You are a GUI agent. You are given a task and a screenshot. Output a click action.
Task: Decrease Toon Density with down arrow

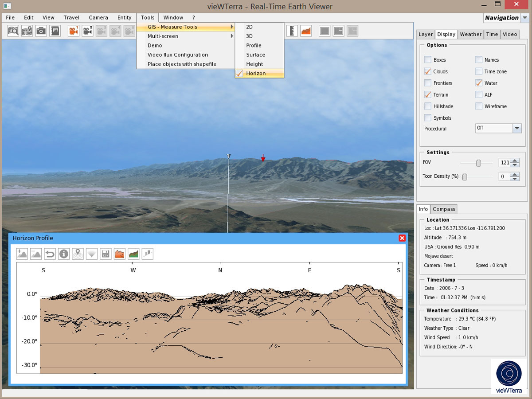coord(515,179)
